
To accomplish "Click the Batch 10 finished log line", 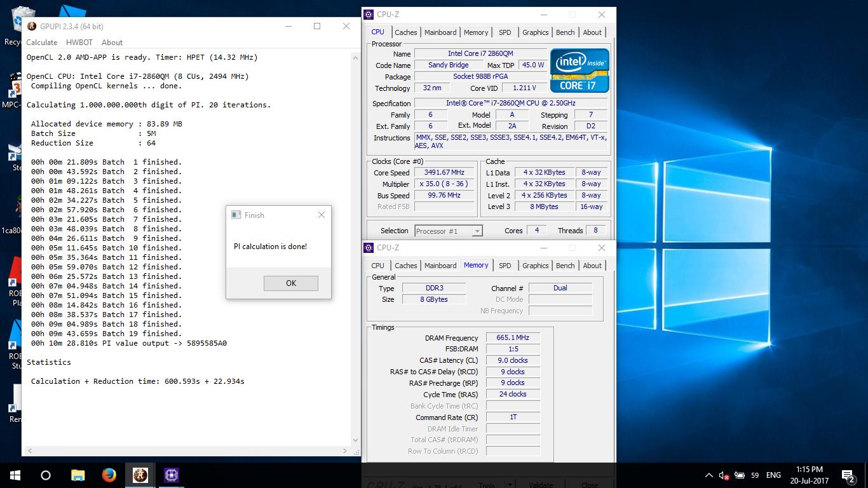I will pos(106,248).
